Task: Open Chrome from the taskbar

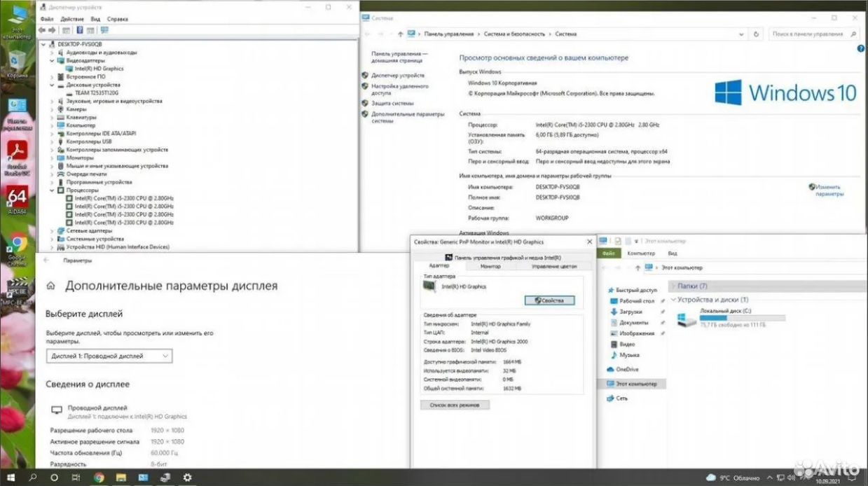Action: (x=99, y=478)
